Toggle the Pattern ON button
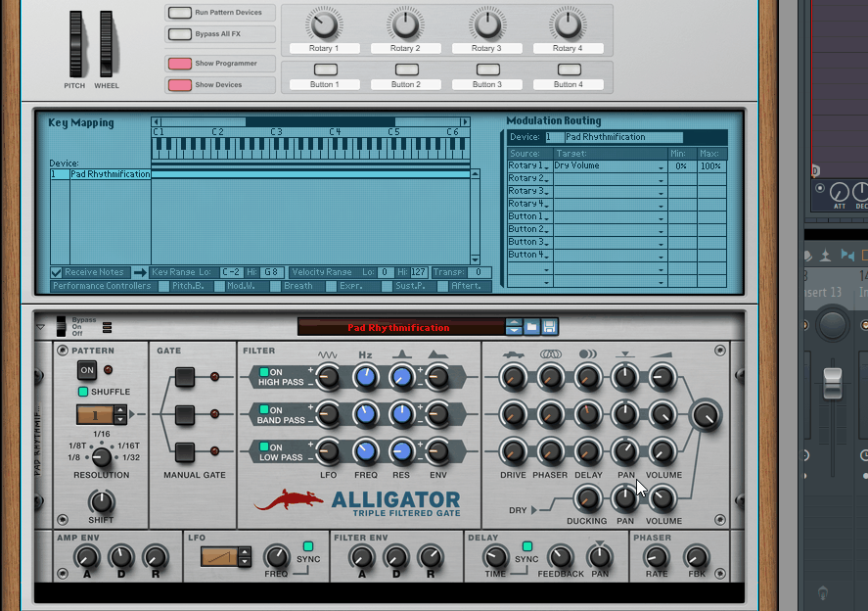Image resolution: width=868 pixels, height=611 pixels. [x=87, y=370]
